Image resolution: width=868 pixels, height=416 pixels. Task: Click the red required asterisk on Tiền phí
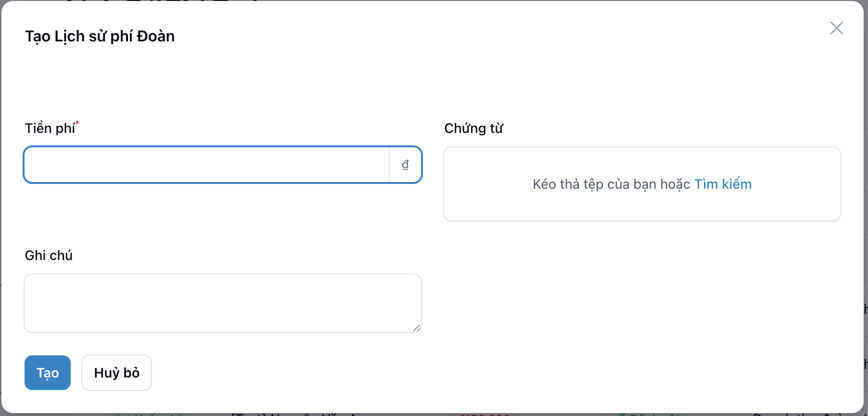77,123
